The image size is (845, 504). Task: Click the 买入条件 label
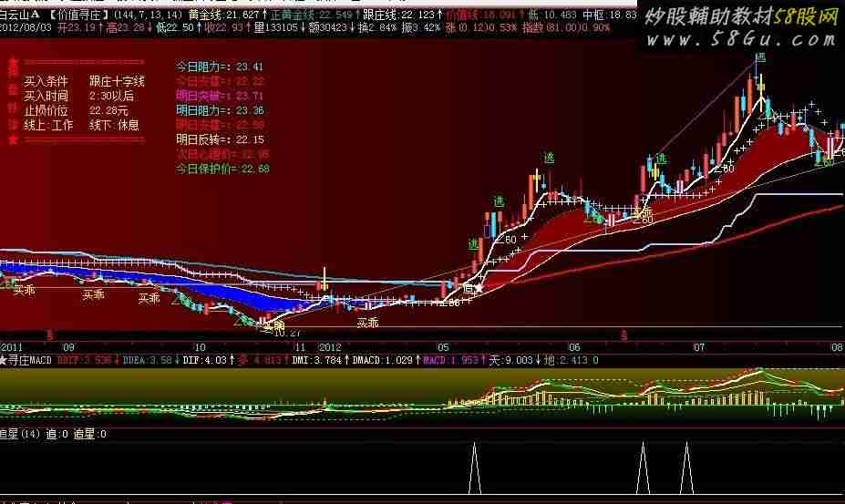46,81
